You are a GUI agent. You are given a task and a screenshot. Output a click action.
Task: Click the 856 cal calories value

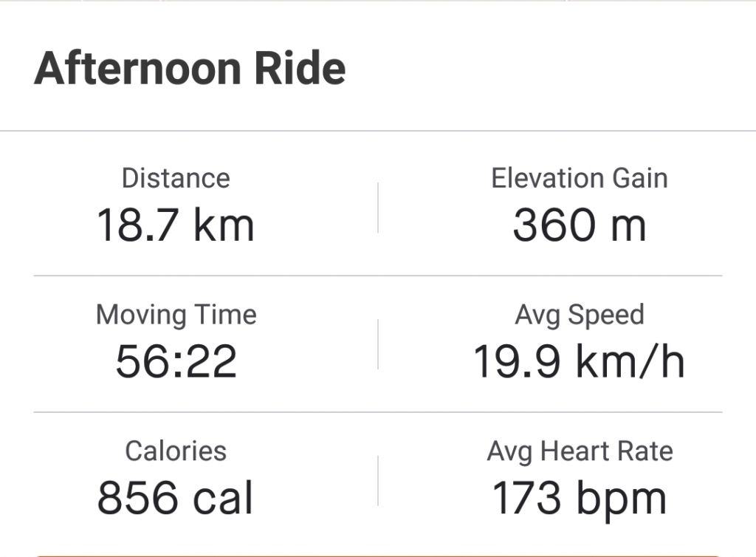(x=176, y=497)
